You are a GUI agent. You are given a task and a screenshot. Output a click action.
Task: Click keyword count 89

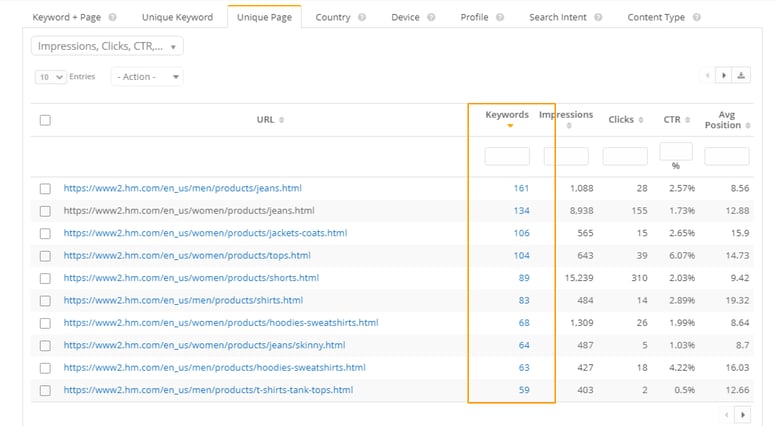(x=524, y=278)
